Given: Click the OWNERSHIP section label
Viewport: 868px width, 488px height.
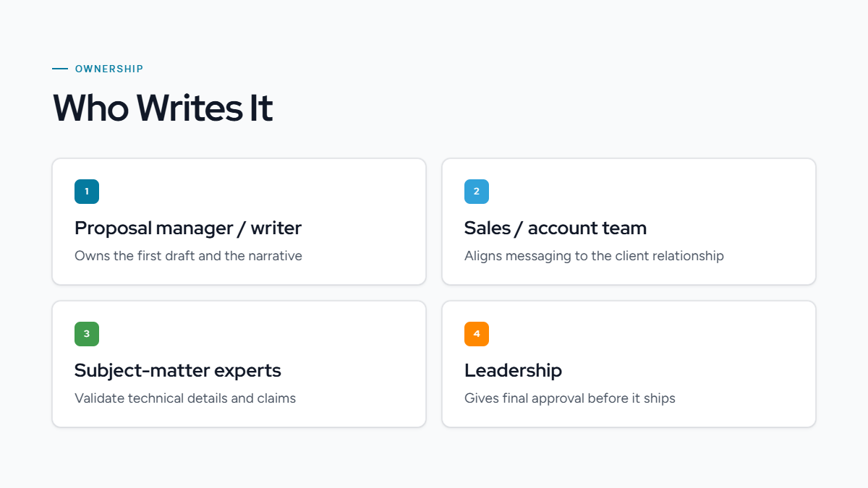Looking at the screenshot, I should (x=109, y=69).
